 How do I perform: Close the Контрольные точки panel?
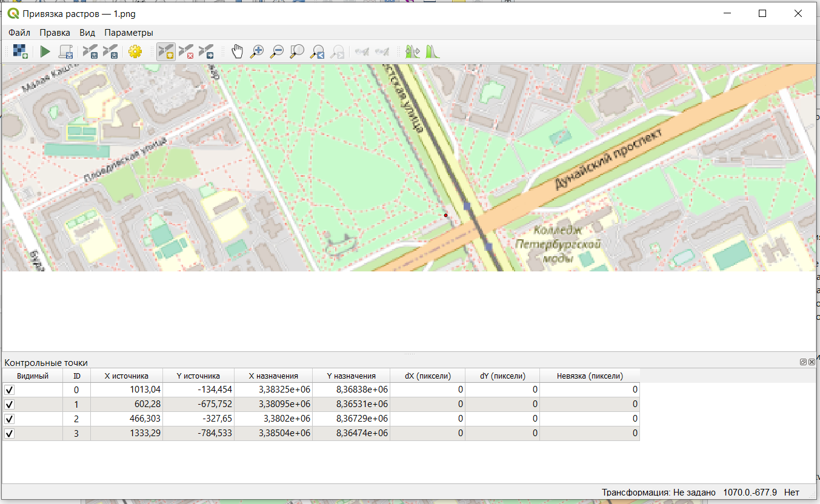point(812,362)
